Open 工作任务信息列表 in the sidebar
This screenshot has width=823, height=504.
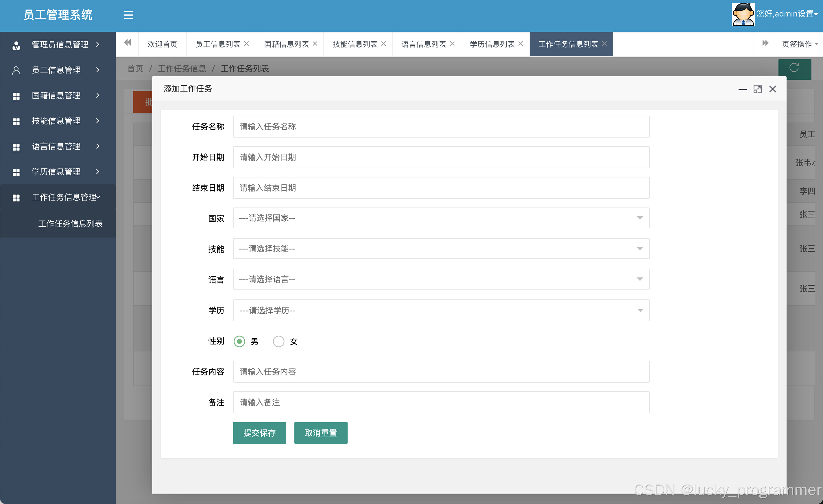pyautogui.click(x=70, y=224)
